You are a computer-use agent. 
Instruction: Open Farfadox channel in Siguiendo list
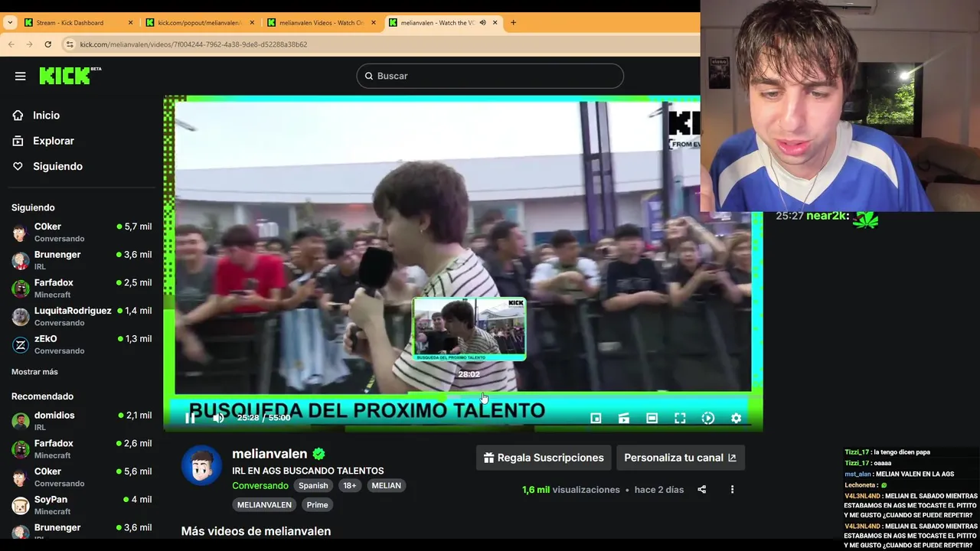coord(80,289)
